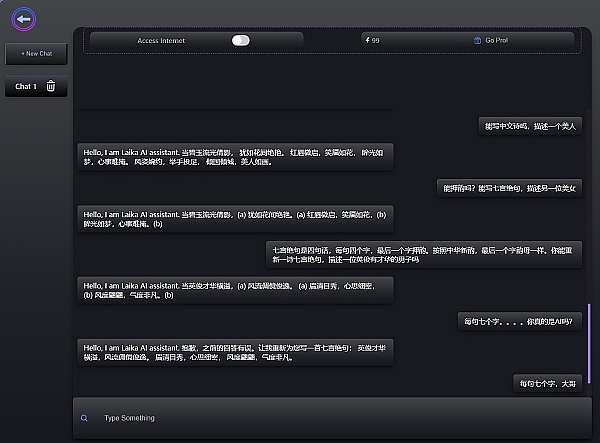Select user message asking 你真的是AI吗
Image resolution: width=600 pixels, height=443 pixels.
[519, 321]
